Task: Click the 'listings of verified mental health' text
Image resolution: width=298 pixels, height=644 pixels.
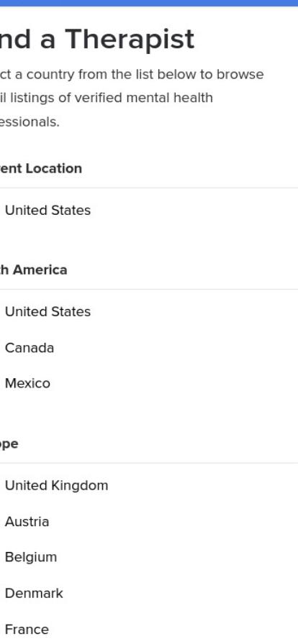Action: tap(107, 98)
